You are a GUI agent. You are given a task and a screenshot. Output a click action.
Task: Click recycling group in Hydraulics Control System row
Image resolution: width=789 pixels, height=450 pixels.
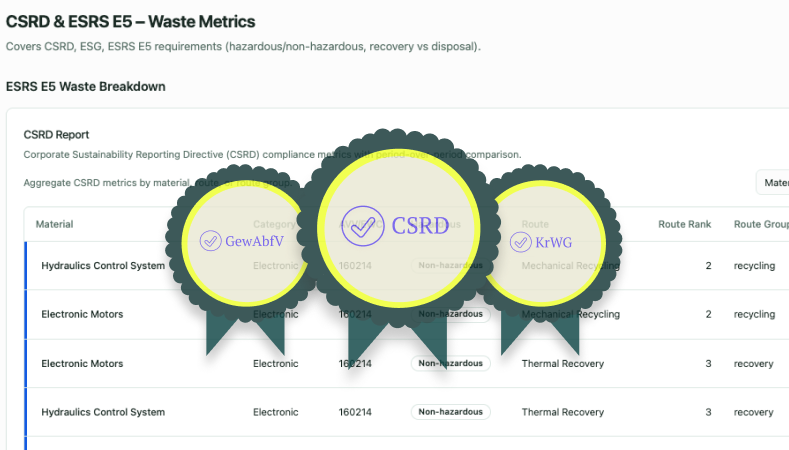coord(754,266)
